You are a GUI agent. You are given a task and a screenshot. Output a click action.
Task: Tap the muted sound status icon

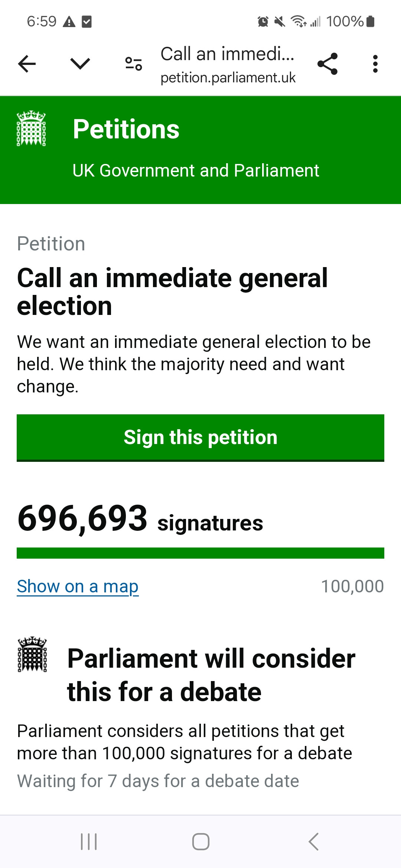280,22
